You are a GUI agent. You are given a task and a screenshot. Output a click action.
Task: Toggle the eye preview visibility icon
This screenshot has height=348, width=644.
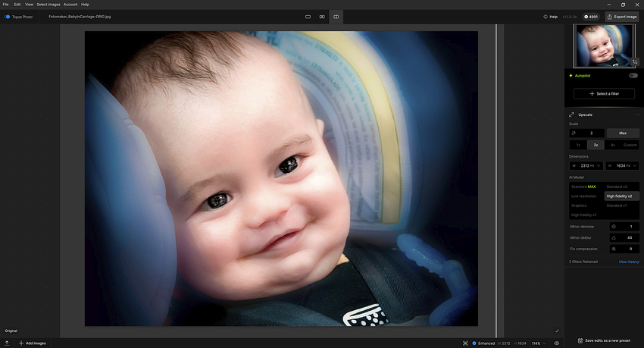click(557, 343)
